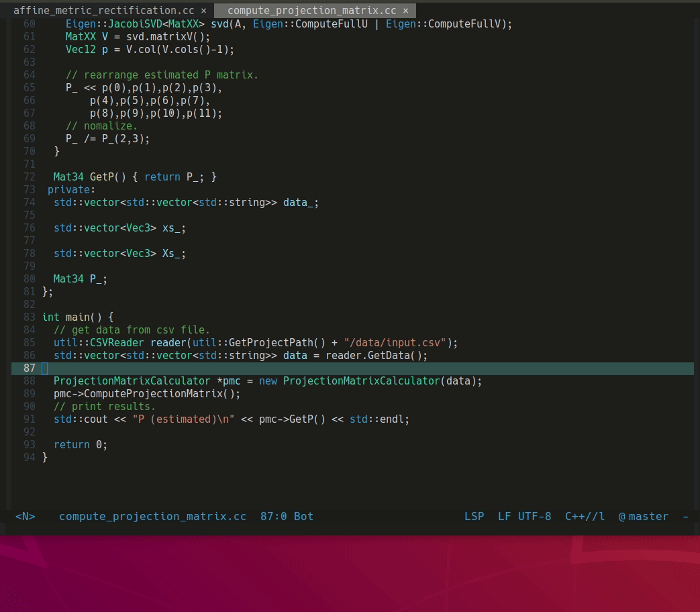Click the *pmc variable declaration

(229, 381)
